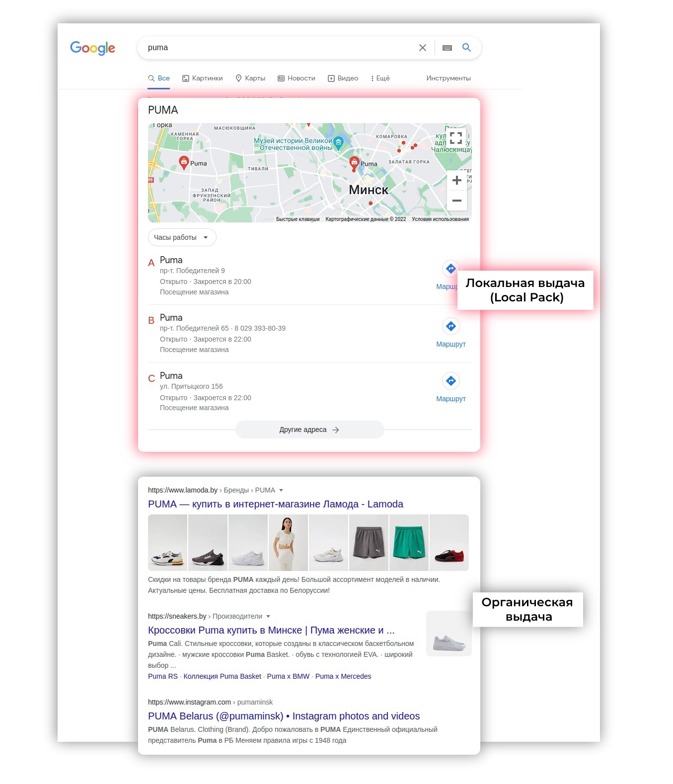Click the route icon for Puma listing C
The height and width of the screenshot is (784, 673).
[450, 381]
